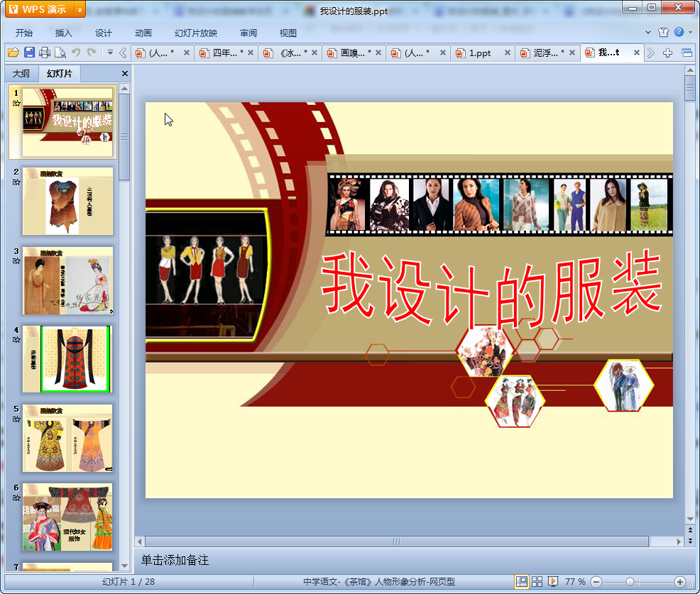Select slide 3 thumbnail
700x594 pixels.
point(67,281)
